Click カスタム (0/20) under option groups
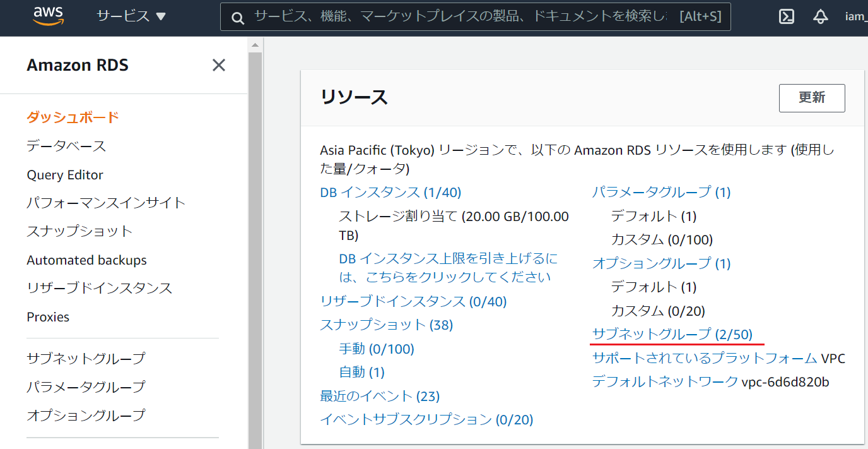The width and height of the screenshot is (868, 449). coord(658,311)
